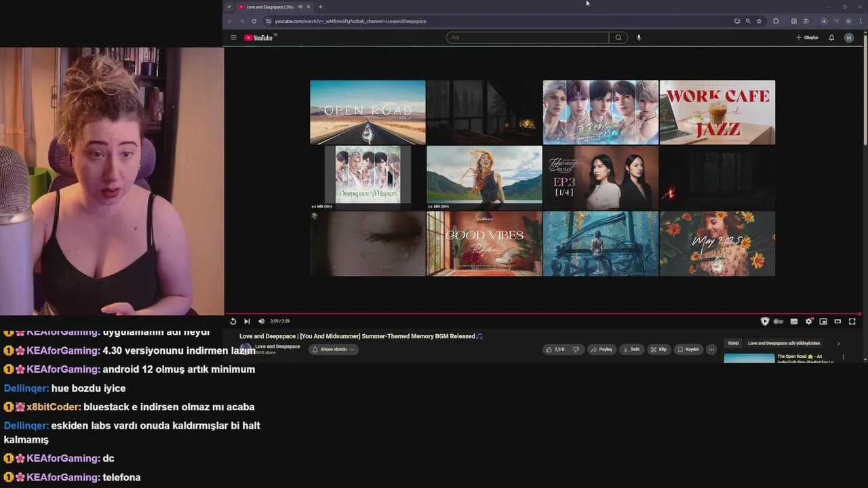Go to YouTube home via logo
The image size is (868, 488).
[x=259, y=38]
